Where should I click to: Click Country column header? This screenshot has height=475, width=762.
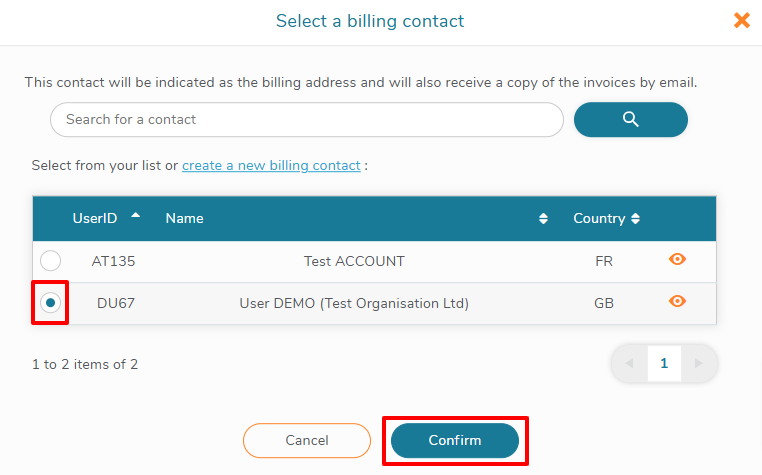pyautogui.click(x=598, y=218)
